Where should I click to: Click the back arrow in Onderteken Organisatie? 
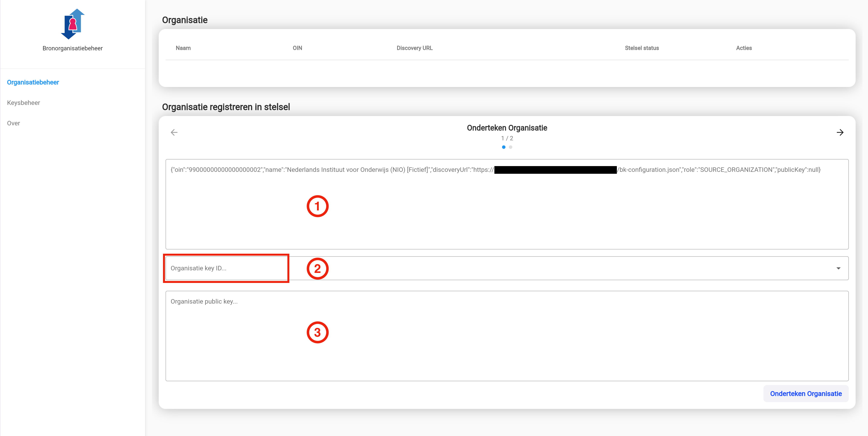174,133
